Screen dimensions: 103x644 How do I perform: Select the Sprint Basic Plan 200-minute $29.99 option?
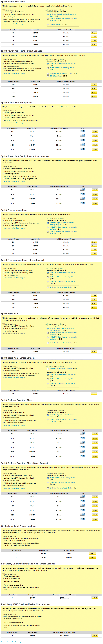94,351
